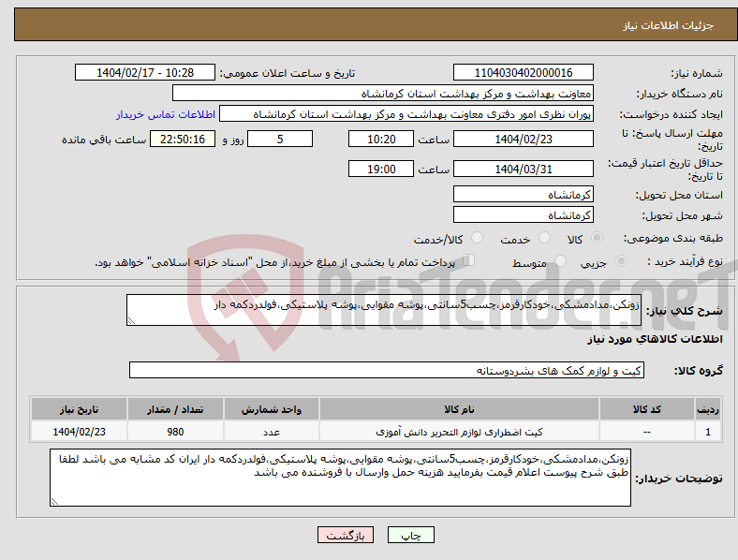Select the کالا radio button
The height and width of the screenshot is (560, 738).
pos(597,238)
